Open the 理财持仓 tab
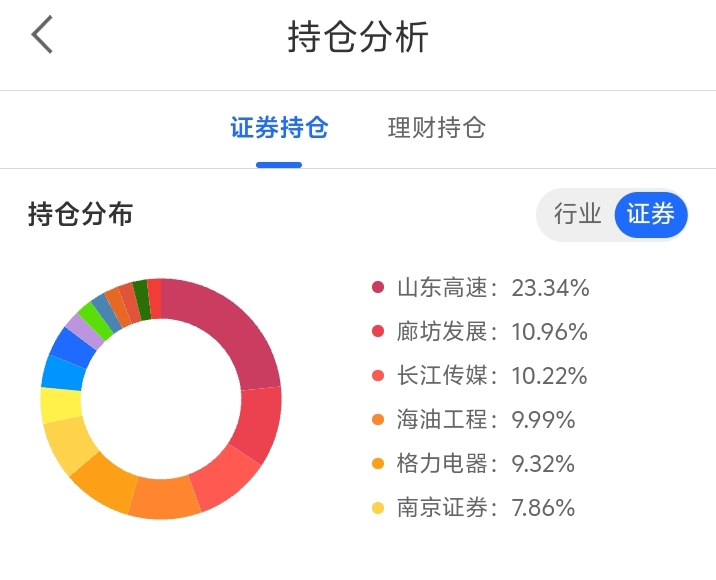 click(436, 129)
